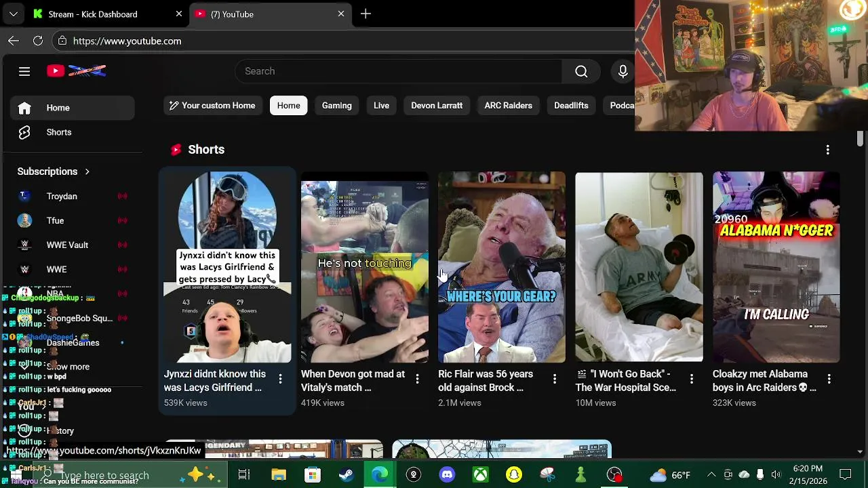The image size is (868, 488).
Task: Open title 'Ric Flair was 56 years old against Brock'
Action: [x=486, y=380]
